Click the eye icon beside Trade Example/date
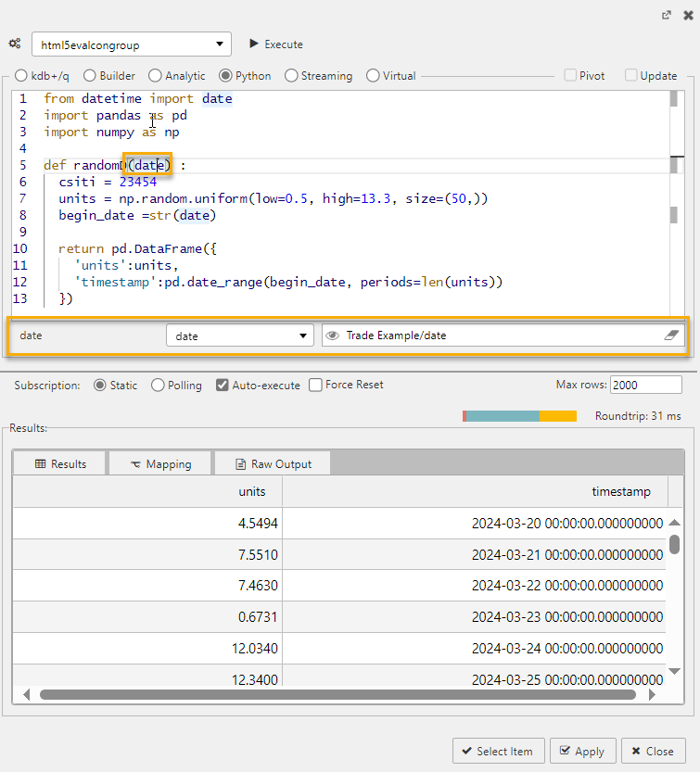 (x=332, y=335)
